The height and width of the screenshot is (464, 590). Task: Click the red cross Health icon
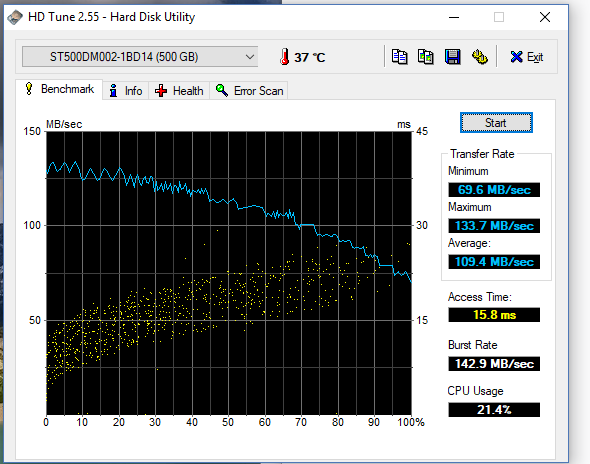[x=161, y=91]
